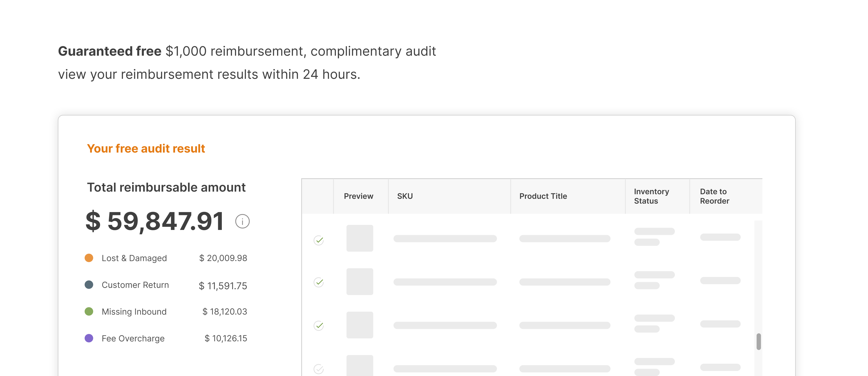
Task: Toggle the second row checkmark
Action: [x=319, y=282]
